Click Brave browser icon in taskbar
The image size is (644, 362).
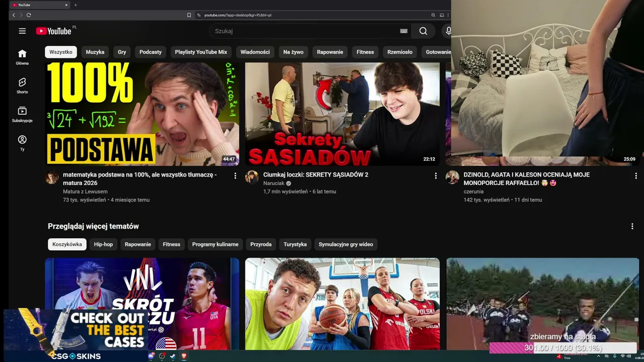pos(184,356)
